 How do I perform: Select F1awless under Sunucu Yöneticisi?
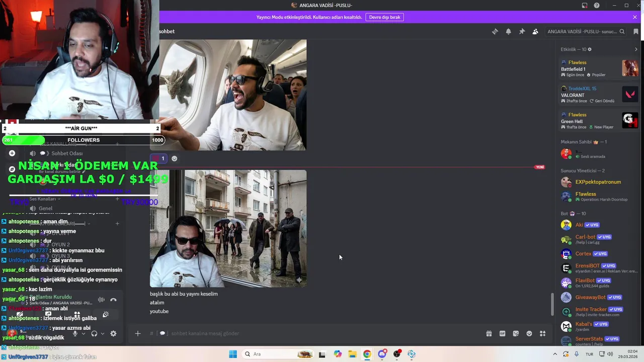click(x=599, y=196)
